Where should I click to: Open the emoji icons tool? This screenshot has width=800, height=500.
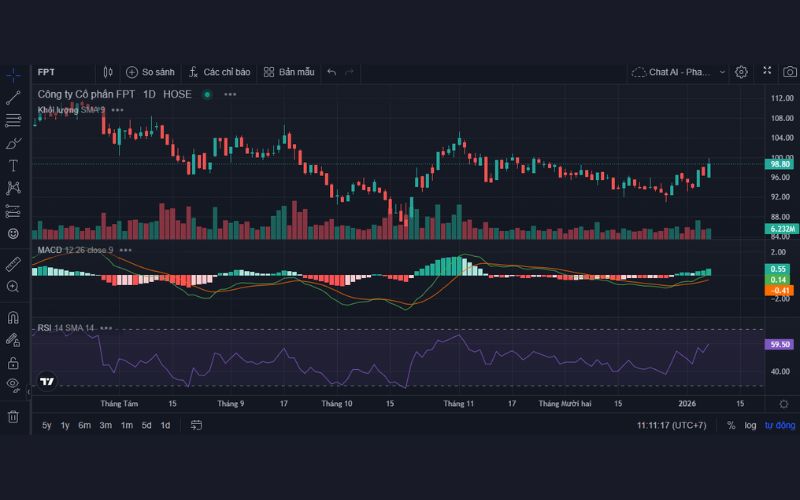13,233
